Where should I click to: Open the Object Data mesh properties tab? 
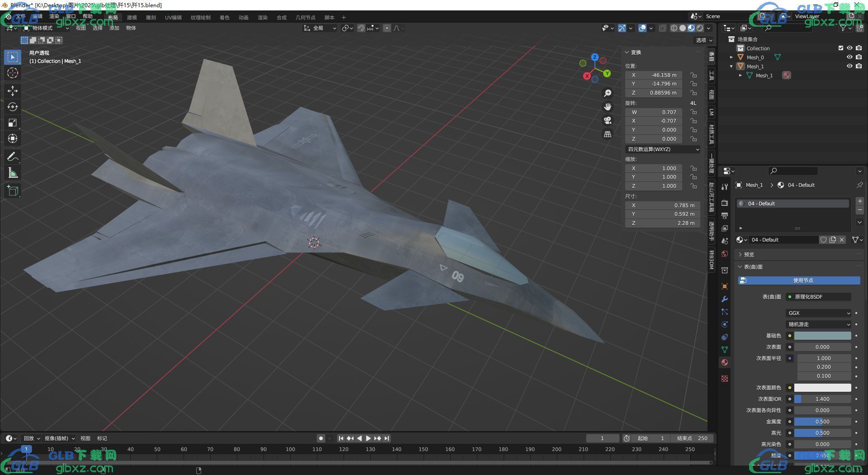click(x=725, y=350)
